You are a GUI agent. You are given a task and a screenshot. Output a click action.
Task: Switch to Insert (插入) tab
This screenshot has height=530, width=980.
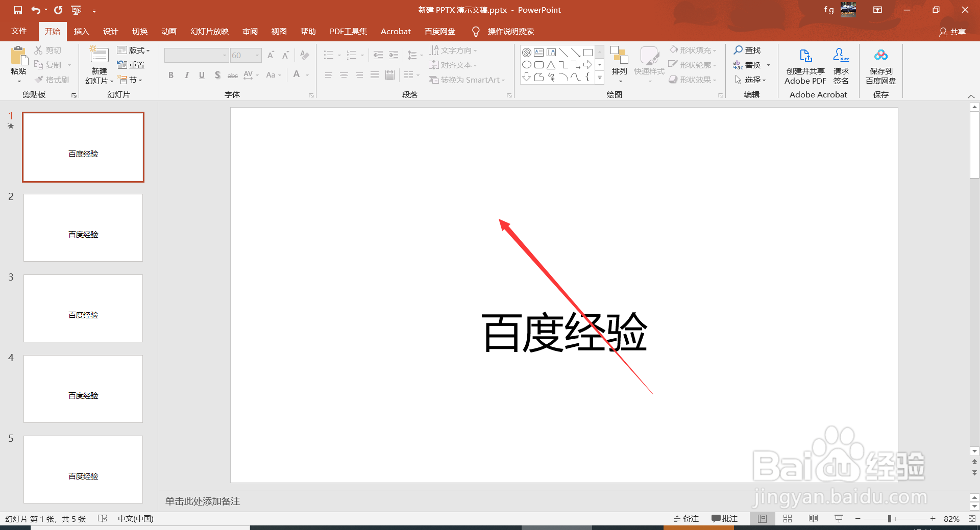pyautogui.click(x=82, y=31)
